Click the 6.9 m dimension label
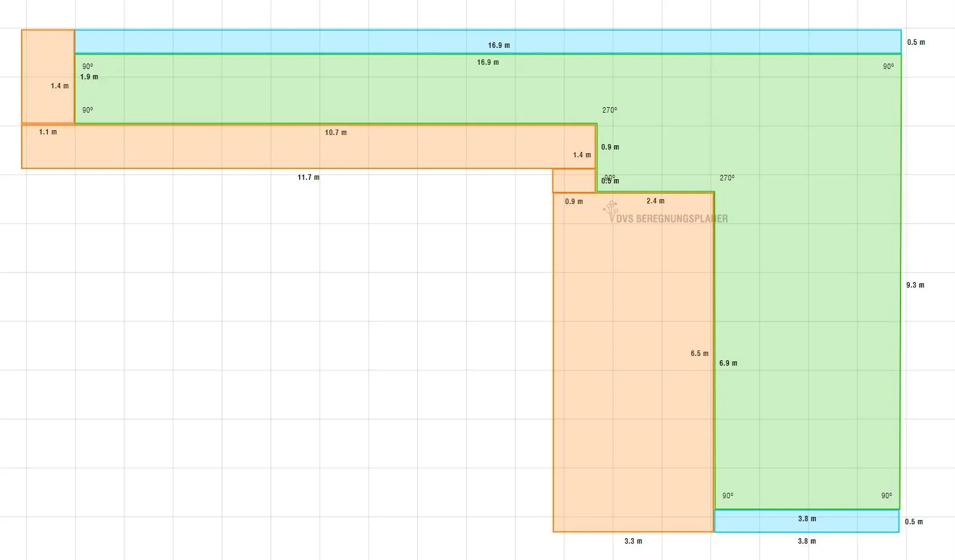This screenshot has height=560, width=955. (x=728, y=363)
